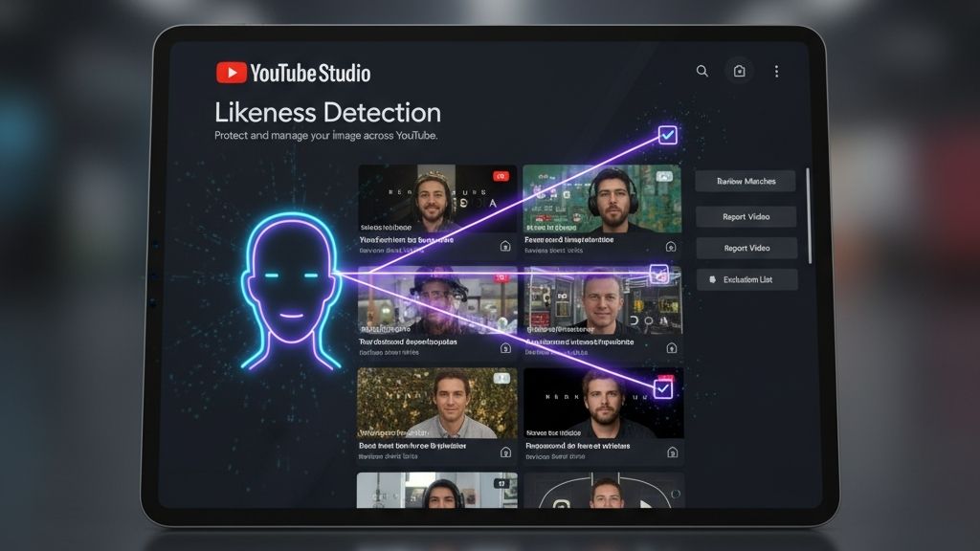Open the three-dot more options menu
This screenshot has width=980, height=551.
776,71
